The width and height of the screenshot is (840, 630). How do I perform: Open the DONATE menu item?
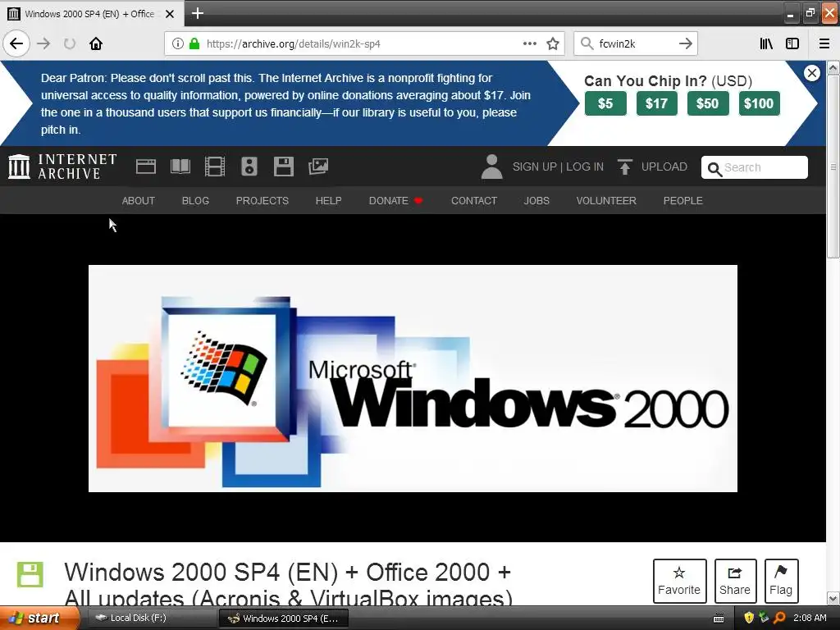click(x=395, y=201)
